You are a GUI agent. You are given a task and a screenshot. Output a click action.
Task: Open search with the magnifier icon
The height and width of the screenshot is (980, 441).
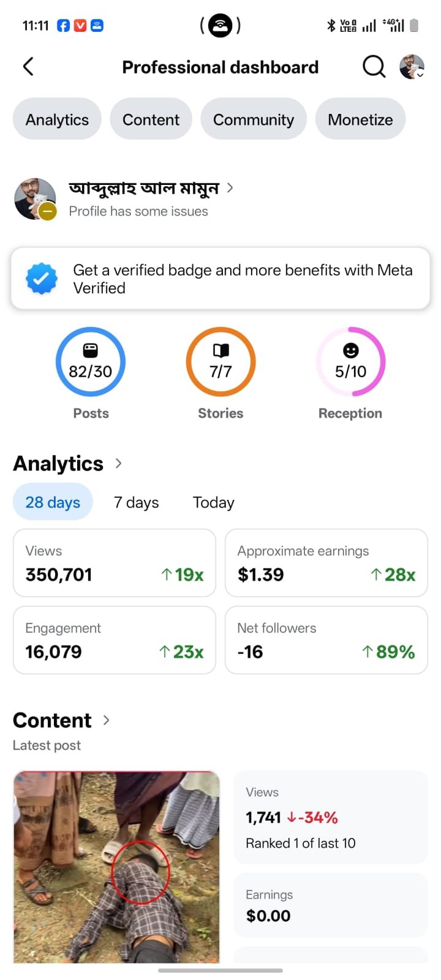tap(374, 67)
